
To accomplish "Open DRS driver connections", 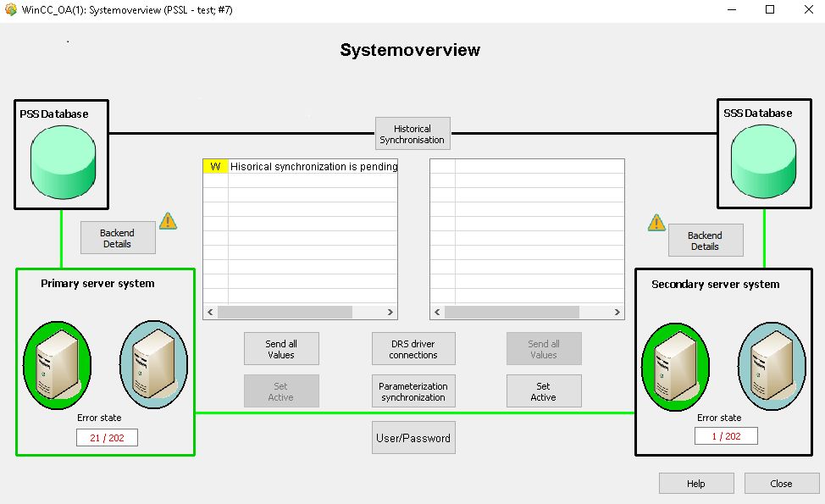I will [x=413, y=349].
